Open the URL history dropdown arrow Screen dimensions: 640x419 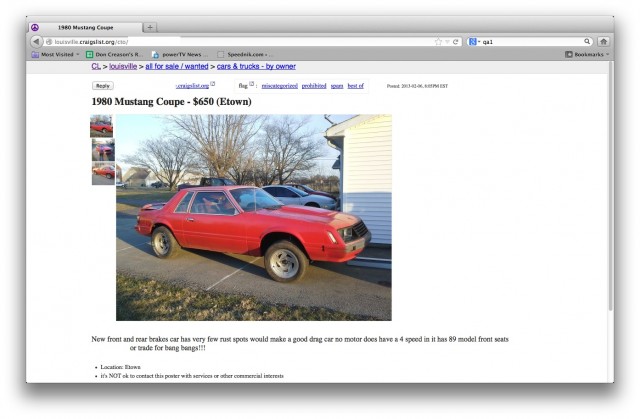[447, 42]
